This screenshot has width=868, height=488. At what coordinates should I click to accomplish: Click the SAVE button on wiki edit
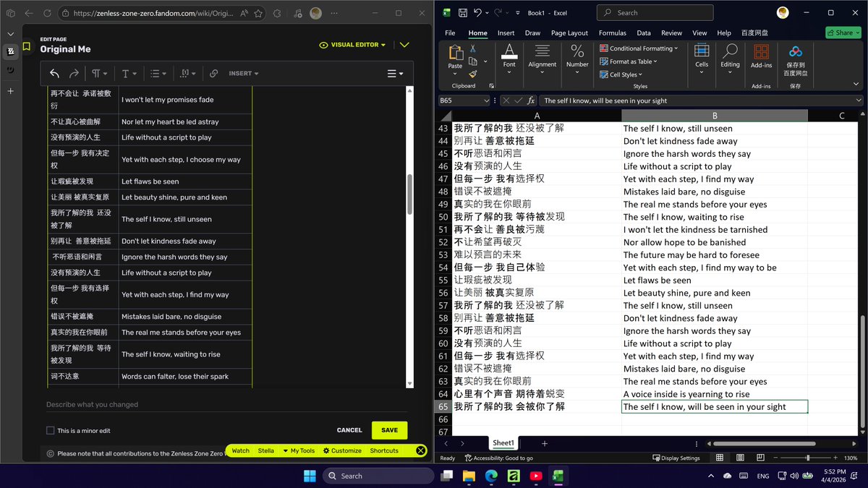click(x=389, y=430)
